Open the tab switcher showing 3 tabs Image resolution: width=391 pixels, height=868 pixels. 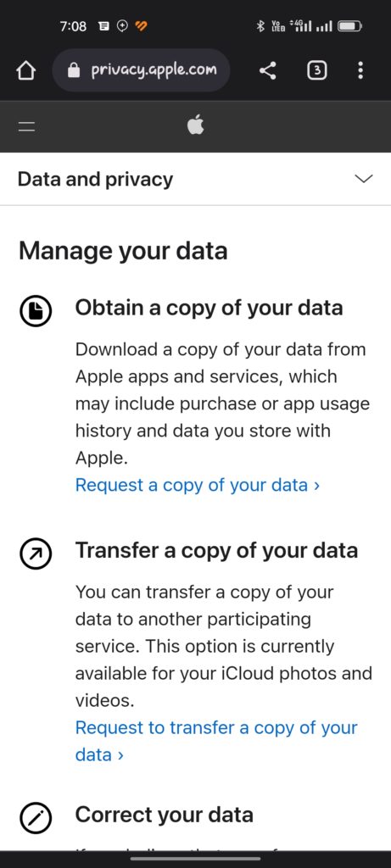pos(316,70)
